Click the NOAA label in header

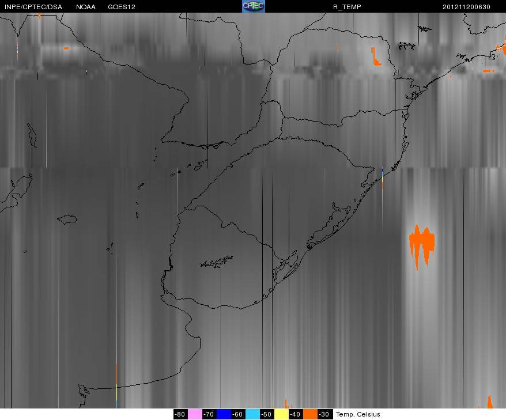(x=86, y=7)
